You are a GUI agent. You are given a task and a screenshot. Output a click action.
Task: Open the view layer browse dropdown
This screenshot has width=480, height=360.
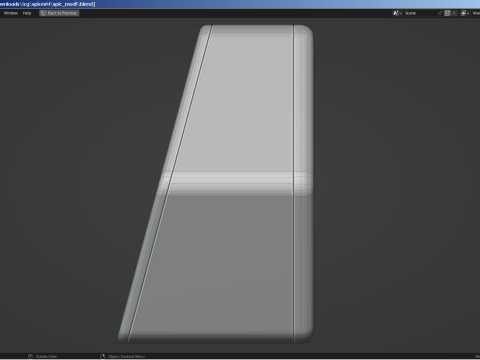(465, 13)
